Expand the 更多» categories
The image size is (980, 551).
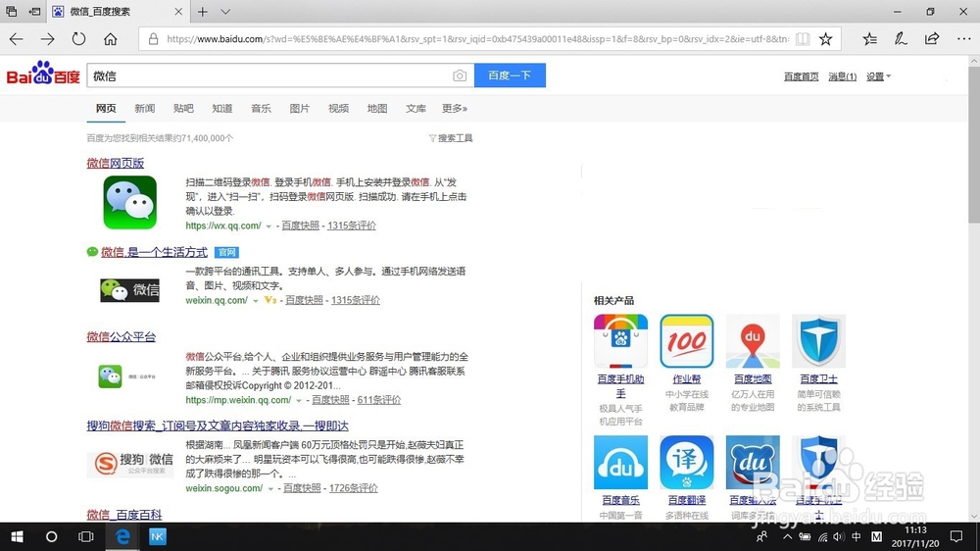(x=455, y=108)
